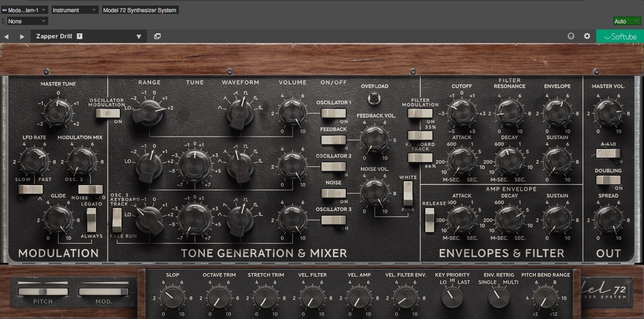
Task: Click Oscillator 1 Range knob
Action: 148,113
